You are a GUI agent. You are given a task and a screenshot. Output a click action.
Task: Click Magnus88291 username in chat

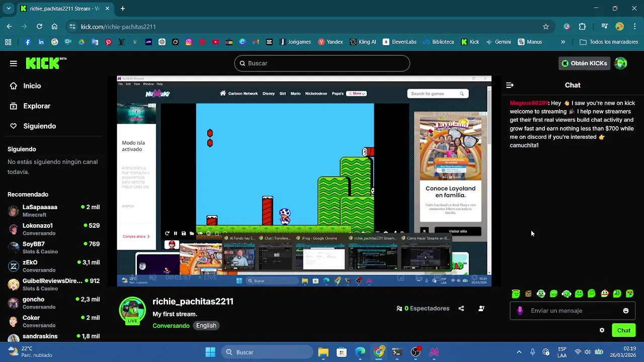(x=528, y=103)
